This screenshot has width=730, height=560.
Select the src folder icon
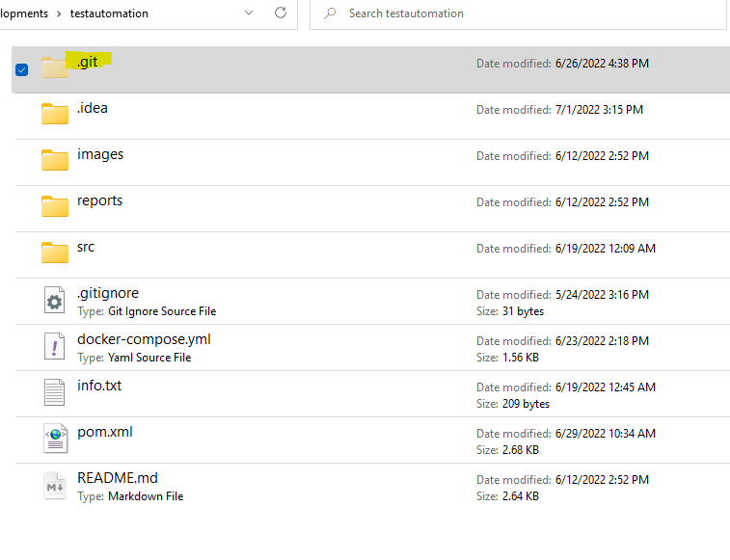pos(55,253)
